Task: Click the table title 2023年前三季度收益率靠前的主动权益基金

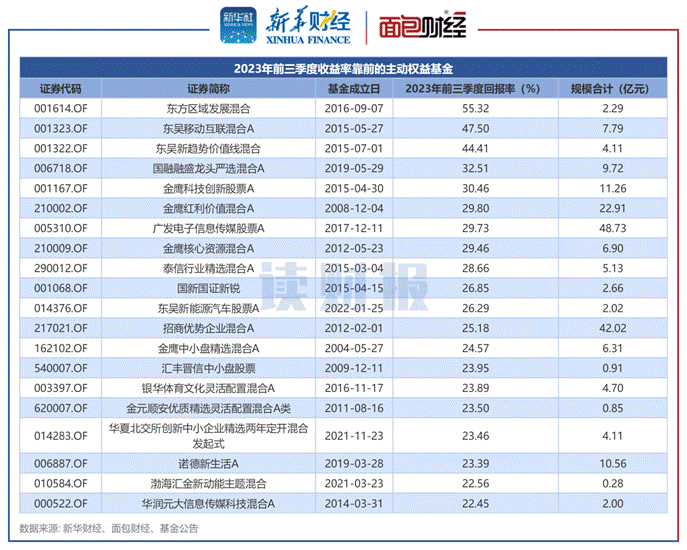Action: [343, 69]
